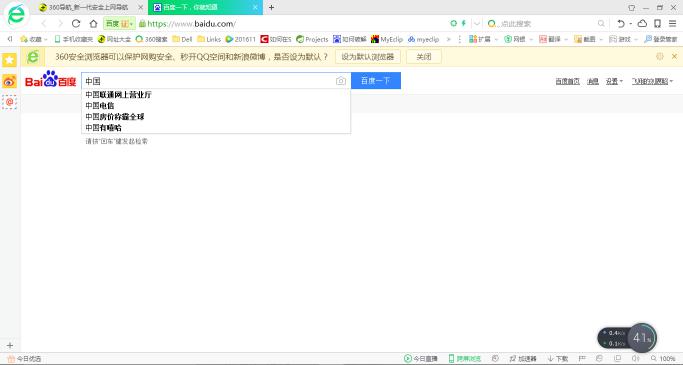This screenshot has width=683, height=365.
Task: Open the Baidu 设置 settings dropdown
Action: 614,81
